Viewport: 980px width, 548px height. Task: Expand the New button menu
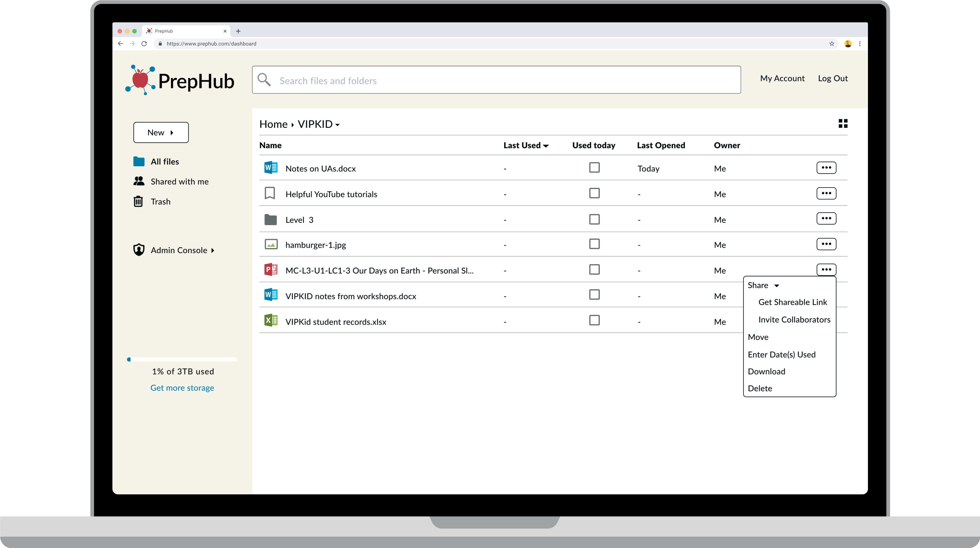161,133
